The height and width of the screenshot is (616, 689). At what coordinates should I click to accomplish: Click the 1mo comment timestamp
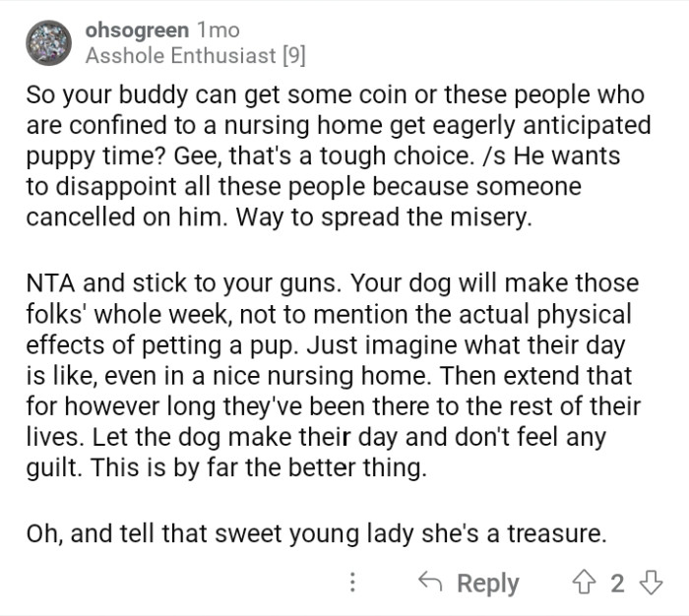pos(219,31)
